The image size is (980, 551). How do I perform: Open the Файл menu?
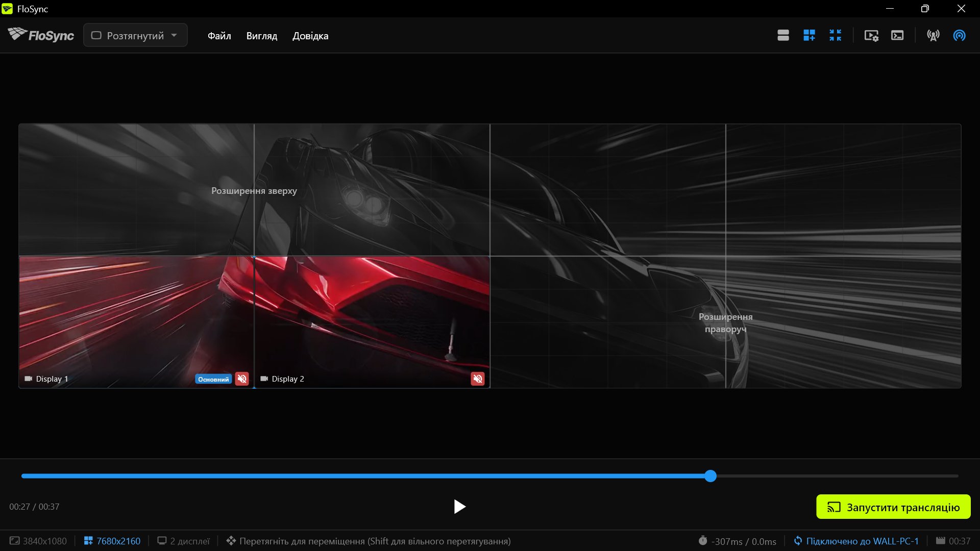coord(219,36)
